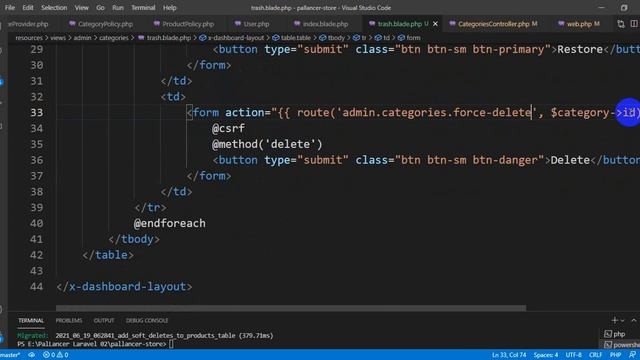Place cursor on @endforeach directive
Viewport: 640px width, 360px height.
(x=170, y=224)
